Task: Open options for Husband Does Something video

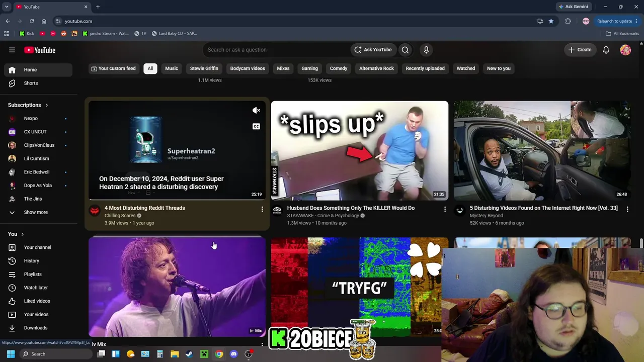Action: (445, 209)
